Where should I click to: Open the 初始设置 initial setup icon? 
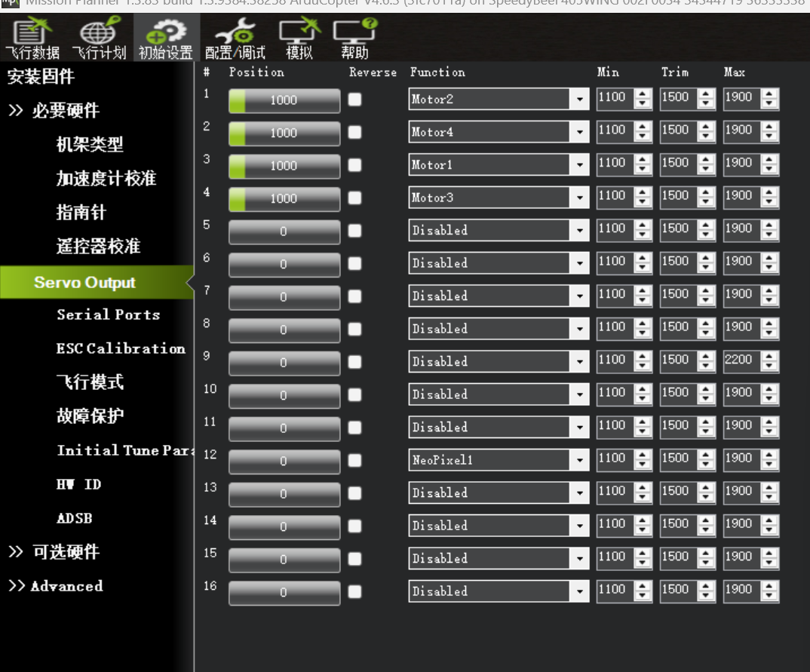click(166, 38)
